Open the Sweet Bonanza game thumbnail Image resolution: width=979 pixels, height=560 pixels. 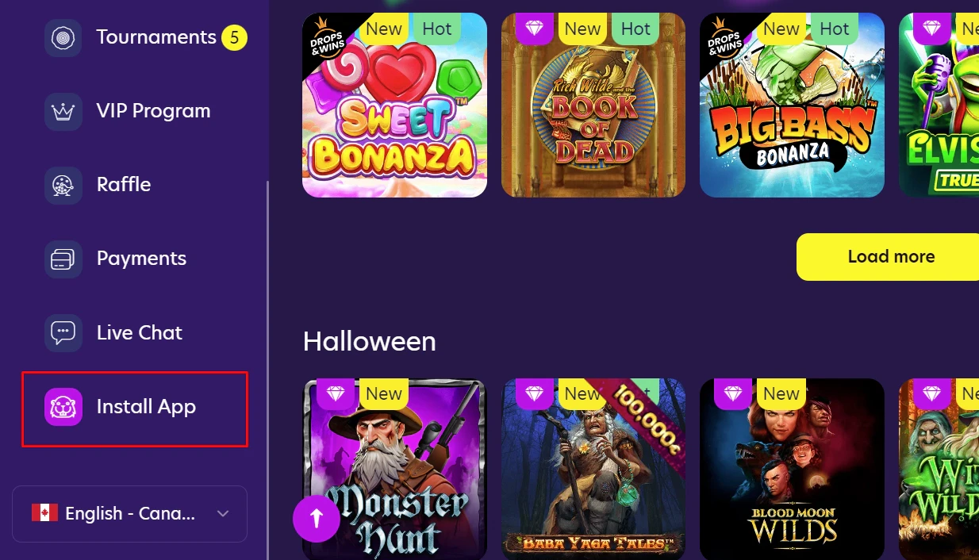click(x=394, y=105)
